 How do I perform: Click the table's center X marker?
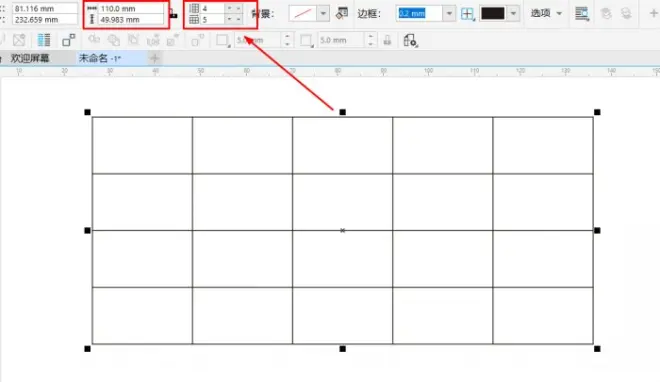tap(343, 231)
